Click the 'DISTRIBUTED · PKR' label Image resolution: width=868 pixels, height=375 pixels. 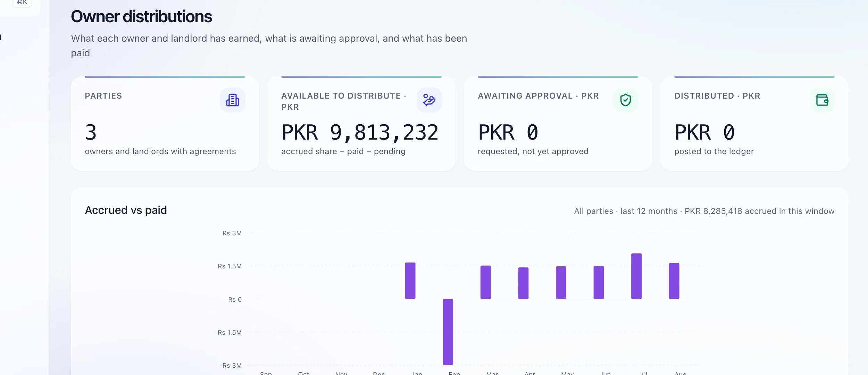point(717,96)
